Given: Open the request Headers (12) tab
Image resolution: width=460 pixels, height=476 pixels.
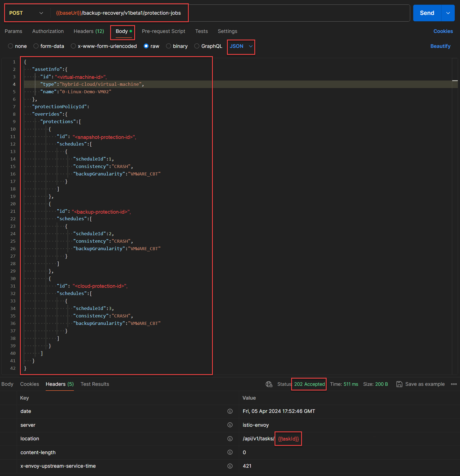Looking at the screenshot, I should pyautogui.click(x=89, y=31).
